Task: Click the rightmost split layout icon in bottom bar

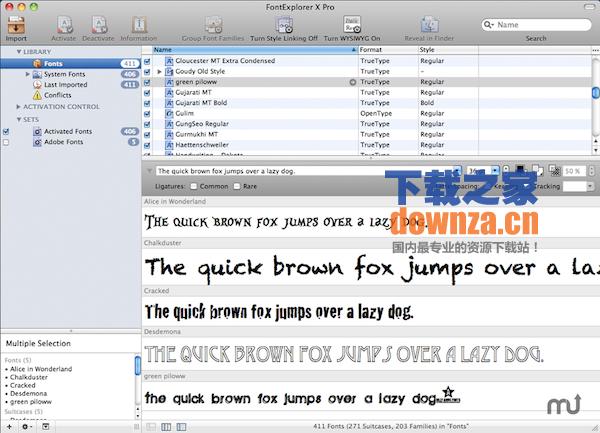Action: pyautogui.click(x=181, y=426)
